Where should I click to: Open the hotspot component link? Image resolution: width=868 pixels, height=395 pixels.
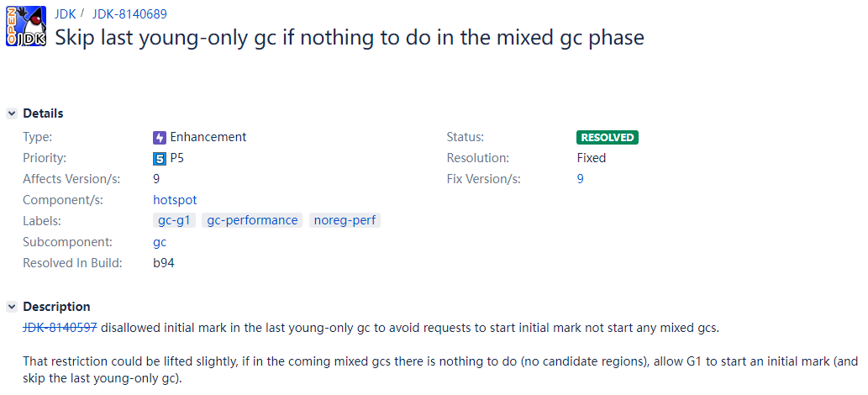pyautogui.click(x=175, y=200)
